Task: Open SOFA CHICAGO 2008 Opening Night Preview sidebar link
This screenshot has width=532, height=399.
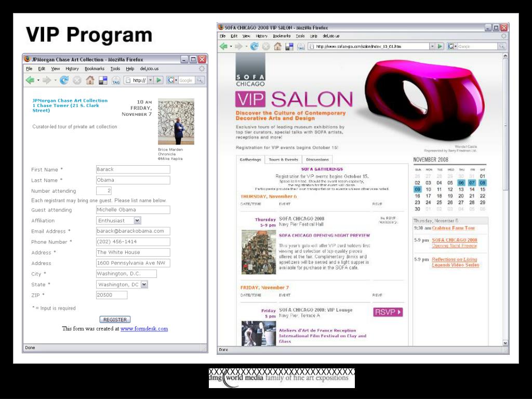Action: [x=454, y=243]
